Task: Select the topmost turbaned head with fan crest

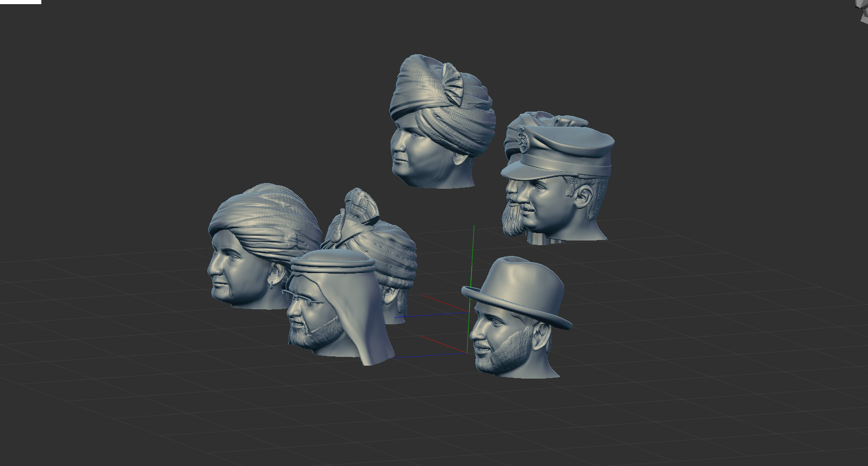Action: click(x=442, y=122)
